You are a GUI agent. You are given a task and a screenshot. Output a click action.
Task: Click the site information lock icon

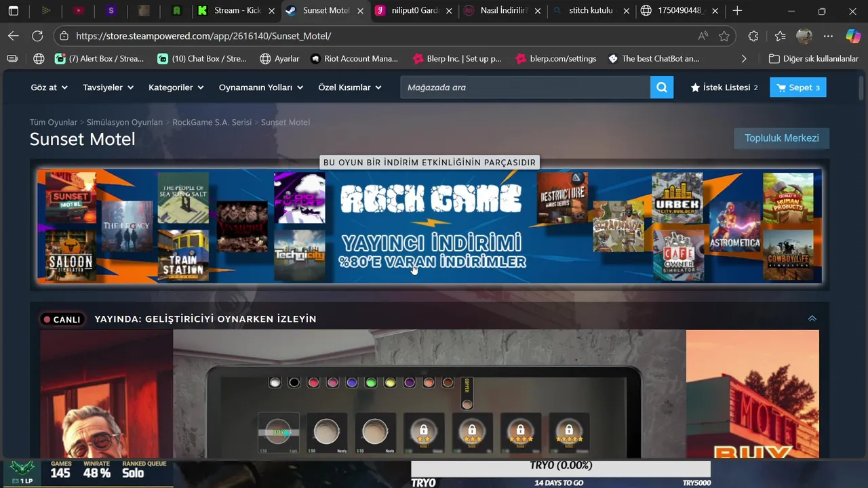64,36
